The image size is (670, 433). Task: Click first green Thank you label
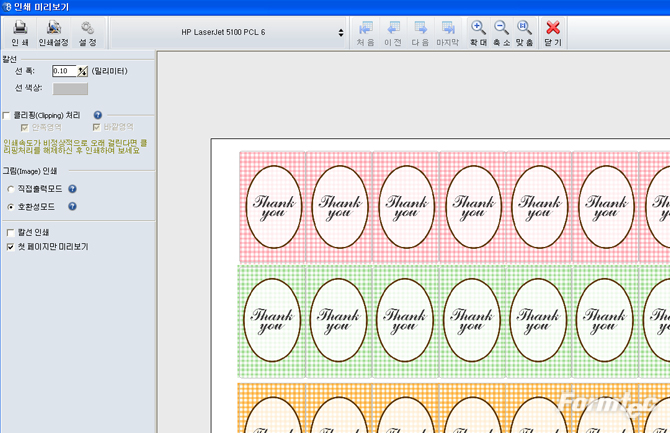point(272,320)
